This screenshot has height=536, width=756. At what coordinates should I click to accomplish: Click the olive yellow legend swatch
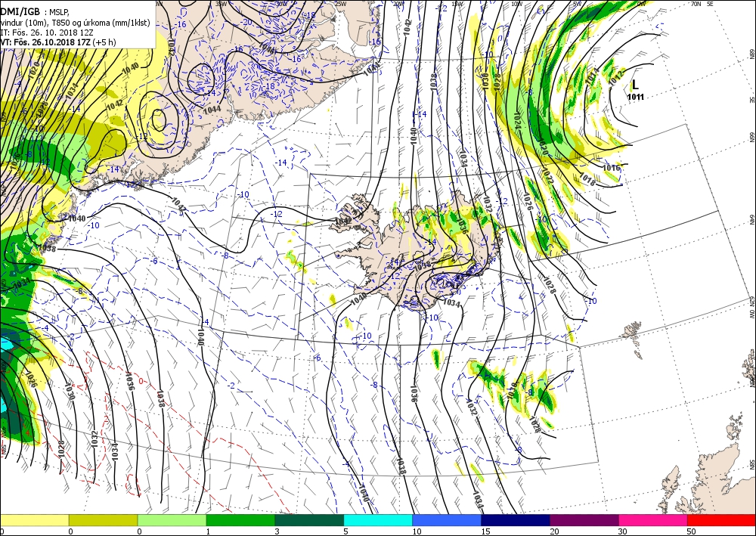point(103,520)
